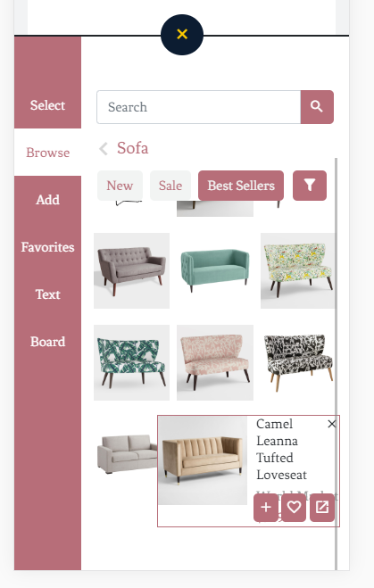This screenshot has height=588, width=374.
Task: Add Camel Leanna Loveseat with plus icon
Action: tap(266, 508)
